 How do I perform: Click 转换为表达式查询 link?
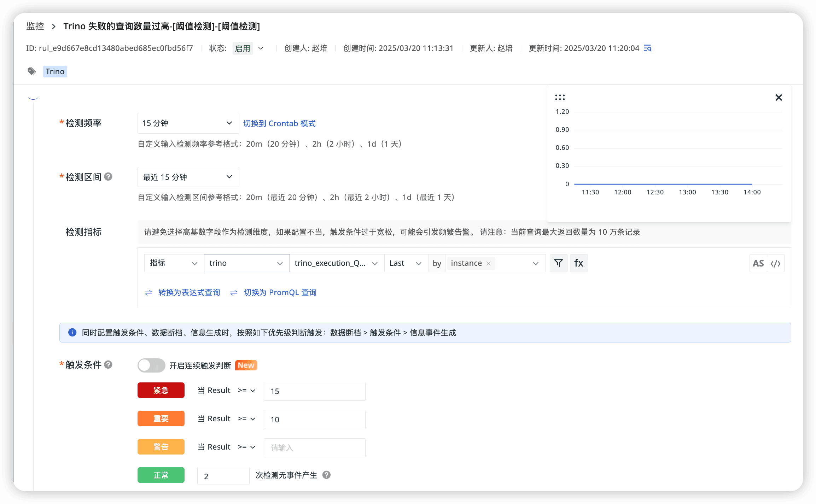(189, 292)
